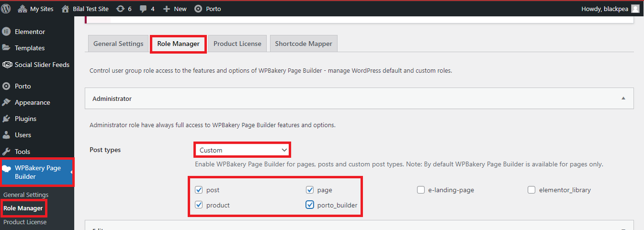This screenshot has width=644, height=230.
Task: Open Porto in the admin bar
Action: pos(207,9)
